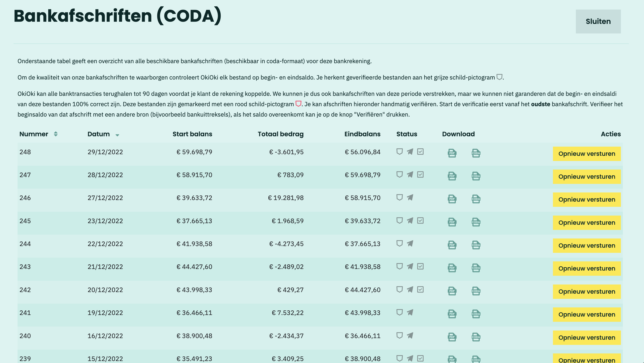Download PDF of statement 244
The width and height of the screenshot is (644, 363).
[x=452, y=245]
